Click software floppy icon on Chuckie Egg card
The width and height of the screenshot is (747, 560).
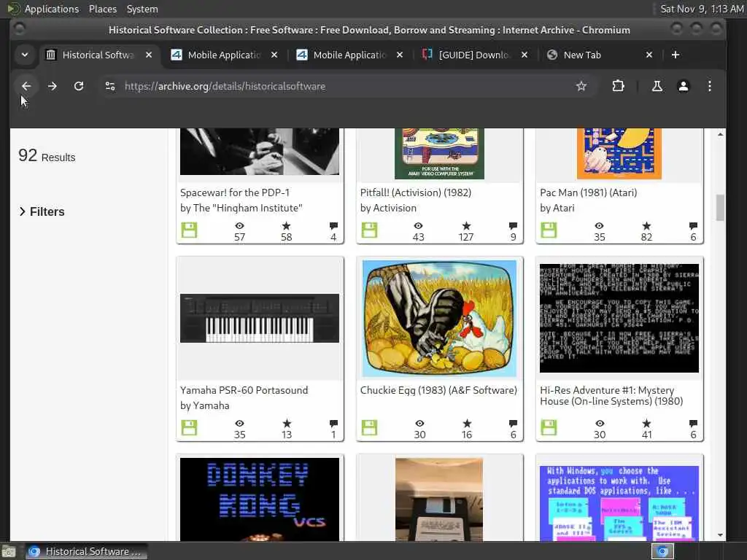[369, 427]
